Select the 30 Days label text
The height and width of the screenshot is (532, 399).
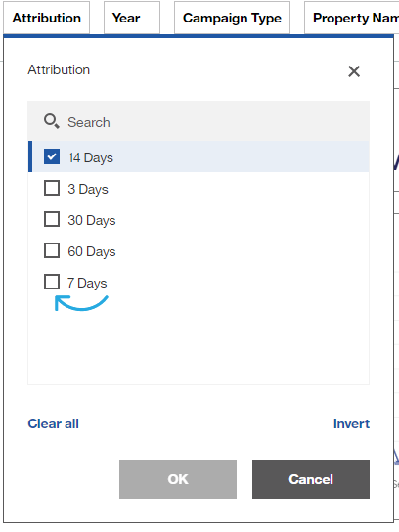(x=92, y=220)
